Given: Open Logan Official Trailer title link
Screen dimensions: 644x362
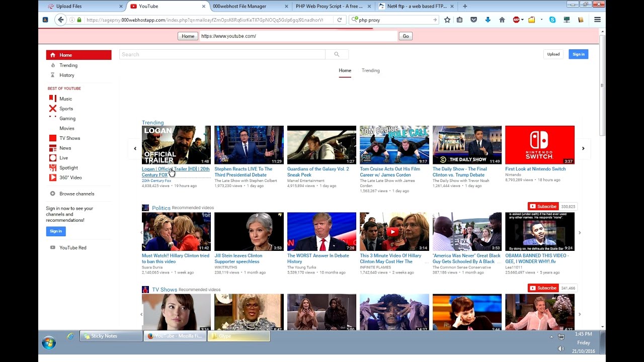Looking at the screenshot, I should [176, 172].
